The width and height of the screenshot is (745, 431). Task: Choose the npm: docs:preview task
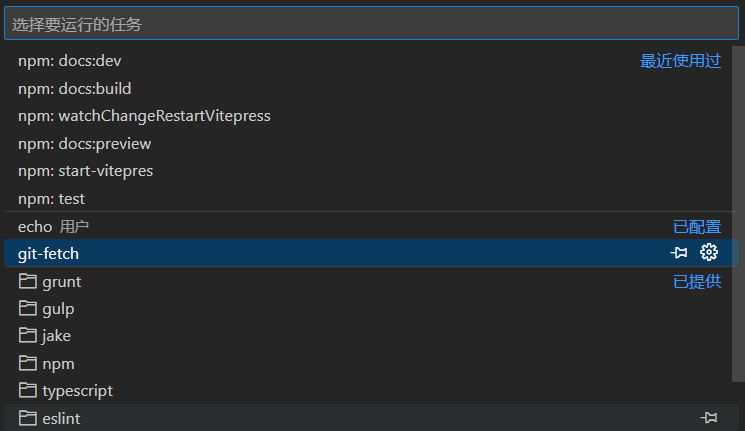85,144
